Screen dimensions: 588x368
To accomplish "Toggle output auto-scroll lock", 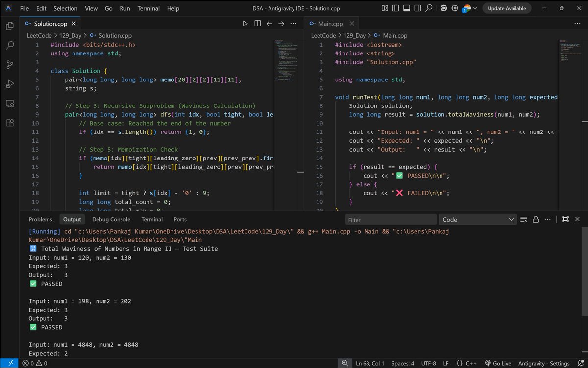I will pyautogui.click(x=536, y=219).
